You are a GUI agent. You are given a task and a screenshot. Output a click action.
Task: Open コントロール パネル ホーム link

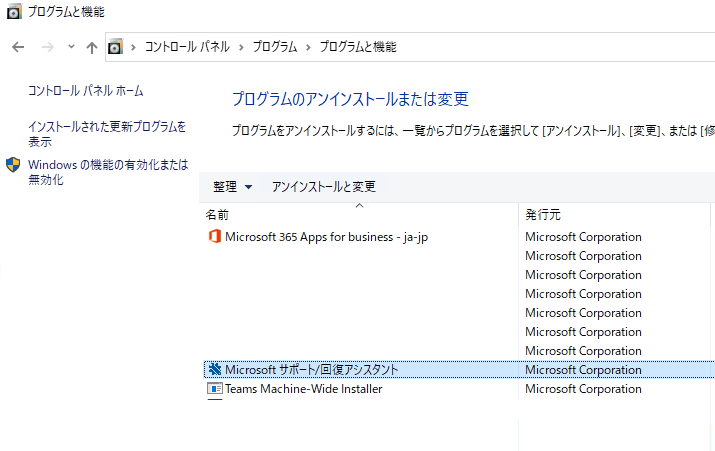point(86,91)
